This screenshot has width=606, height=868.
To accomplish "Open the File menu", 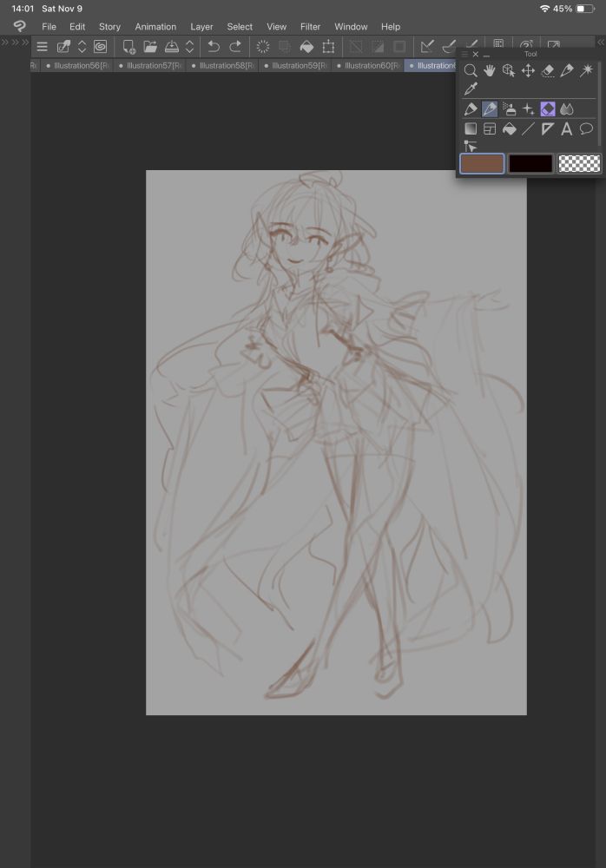I will 49,27.
